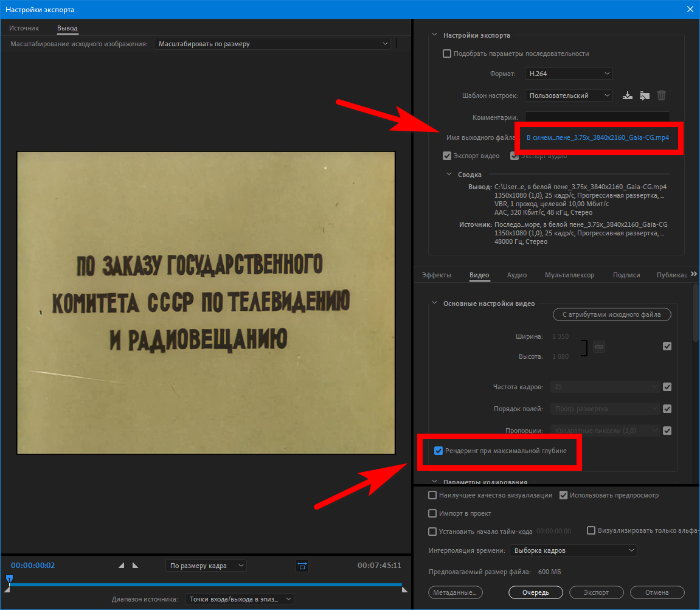Click the blue playhead on the timeline
This screenshot has height=610, width=700.
(x=9, y=578)
